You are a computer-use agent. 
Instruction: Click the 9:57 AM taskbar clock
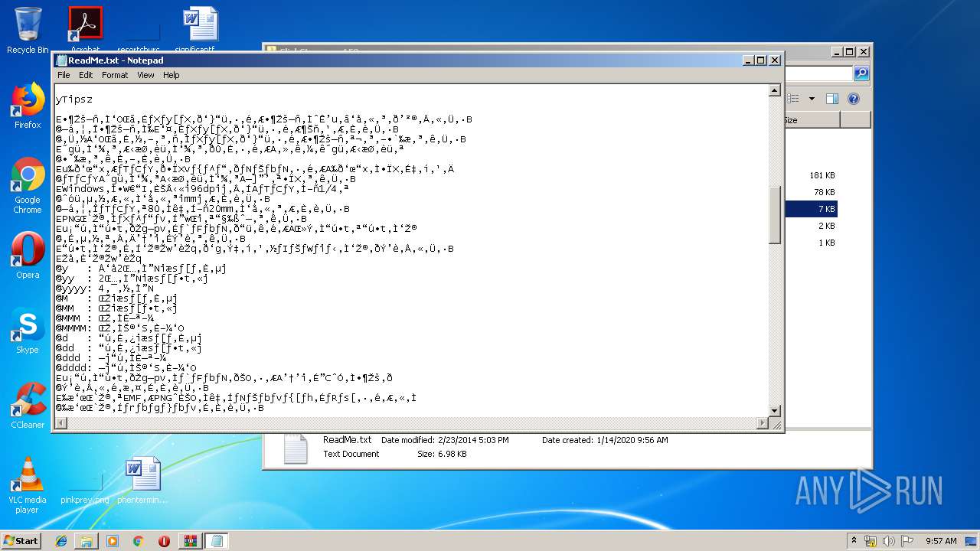point(941,541)
